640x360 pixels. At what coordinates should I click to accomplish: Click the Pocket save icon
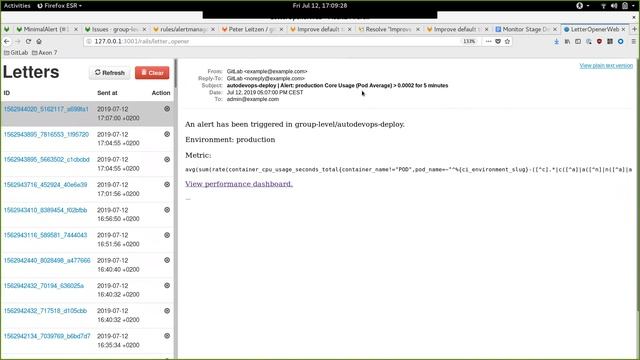click(498, 41)
